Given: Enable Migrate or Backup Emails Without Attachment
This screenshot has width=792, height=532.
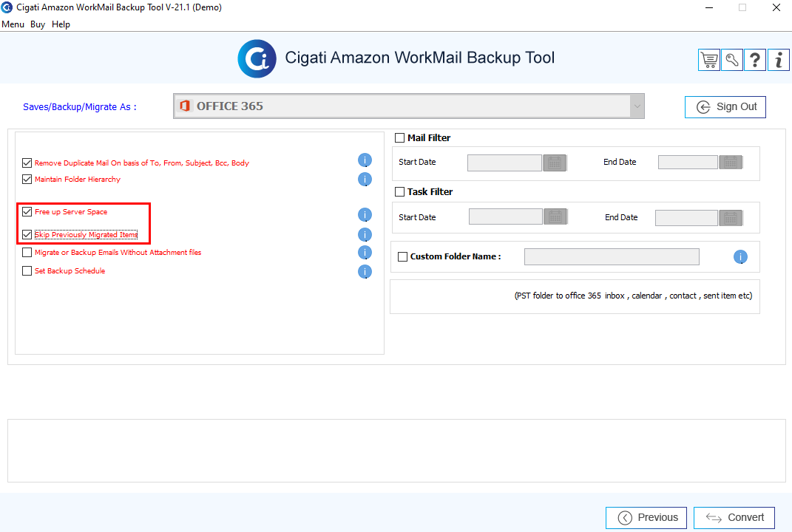Looking at the screenshot, I should [x=27, y=253].
